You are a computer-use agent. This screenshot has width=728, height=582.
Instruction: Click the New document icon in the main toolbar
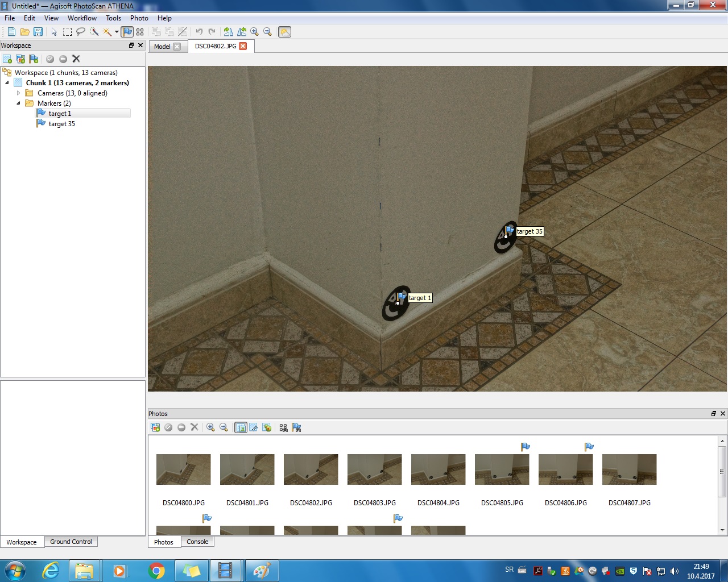coord(11,32)
